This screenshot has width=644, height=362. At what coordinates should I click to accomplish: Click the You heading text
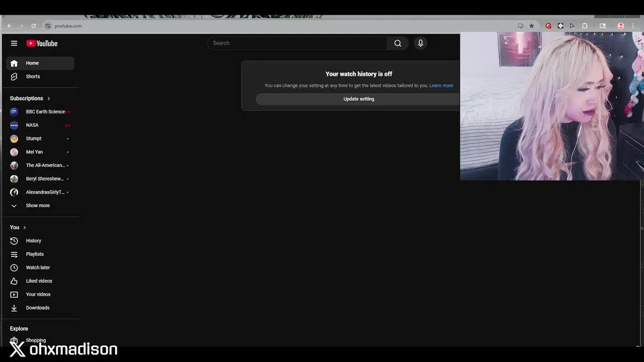click(x=15, y=227)
